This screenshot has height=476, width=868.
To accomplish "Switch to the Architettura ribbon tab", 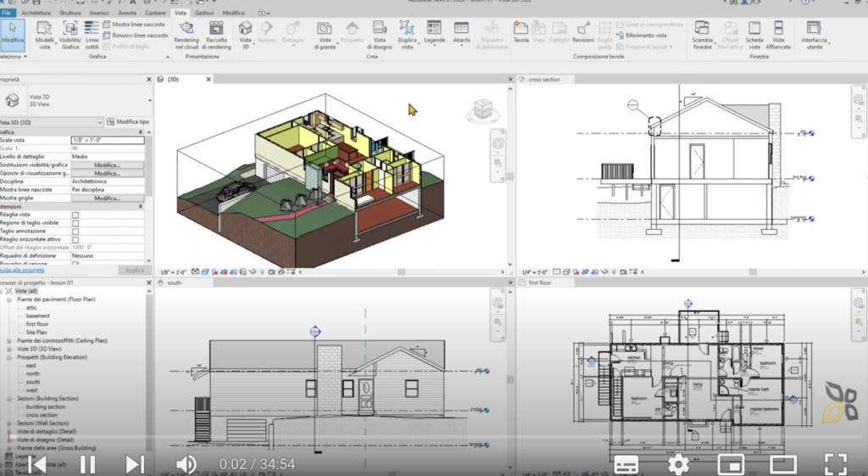I will click(36, 12).
